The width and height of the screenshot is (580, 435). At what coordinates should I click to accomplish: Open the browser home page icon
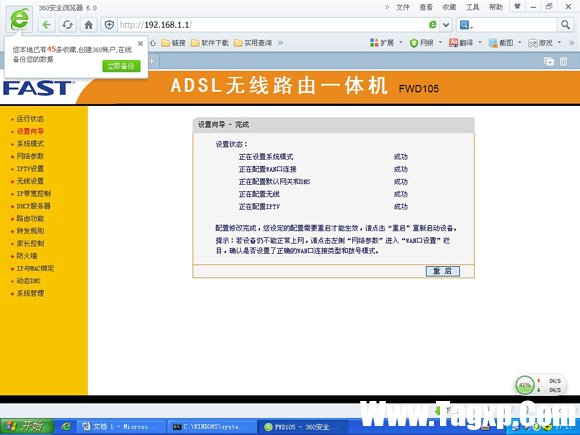coord(88,25)
